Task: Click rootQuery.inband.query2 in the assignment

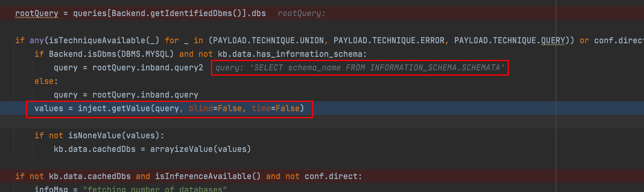Action: click(x=148, y=68)
